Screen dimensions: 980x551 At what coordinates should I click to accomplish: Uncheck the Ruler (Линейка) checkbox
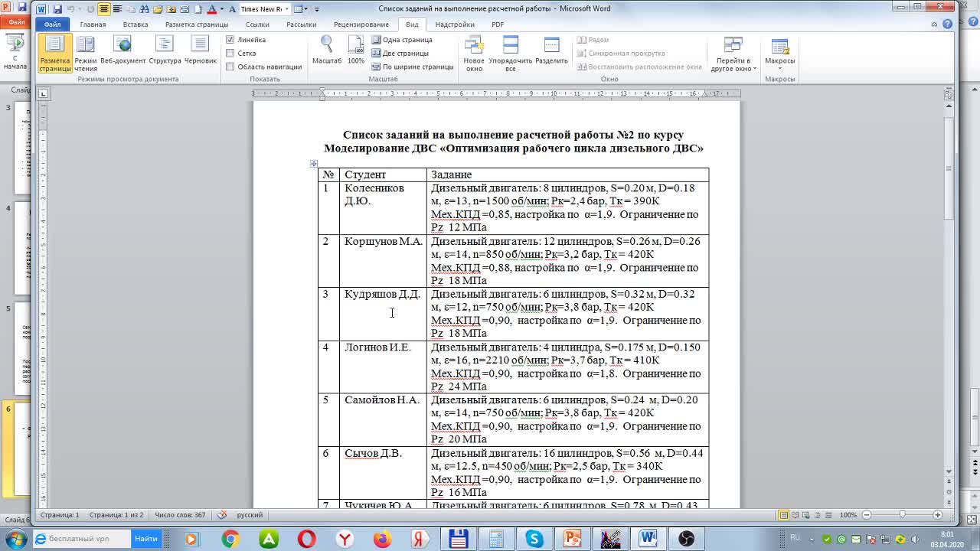230,40
